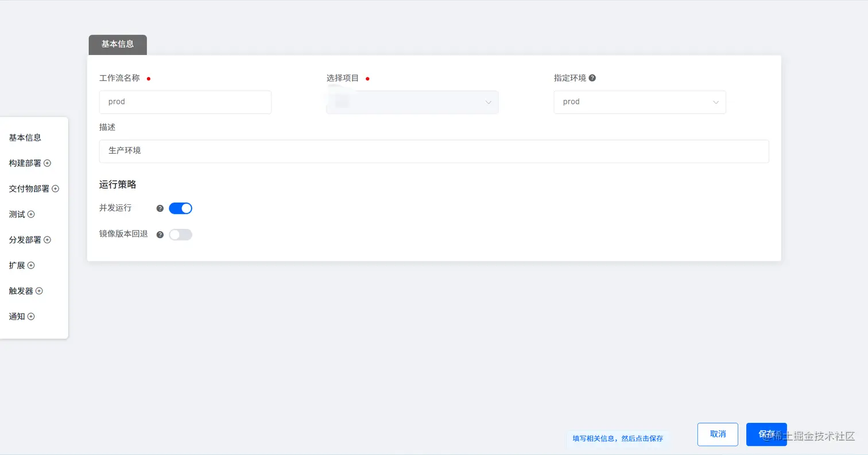Click the 指定环境 label
Viewport: 868px width, 455px height.
[570, 78]
